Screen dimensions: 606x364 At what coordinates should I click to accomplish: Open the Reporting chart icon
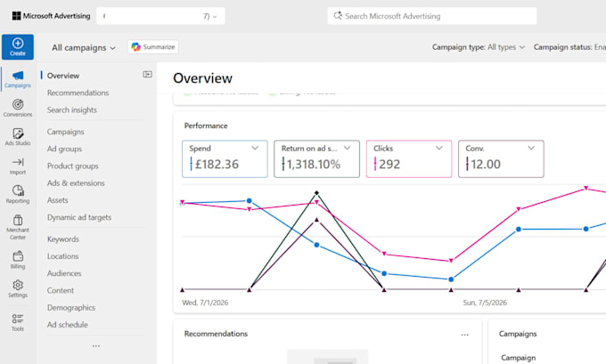pos(18,190)
